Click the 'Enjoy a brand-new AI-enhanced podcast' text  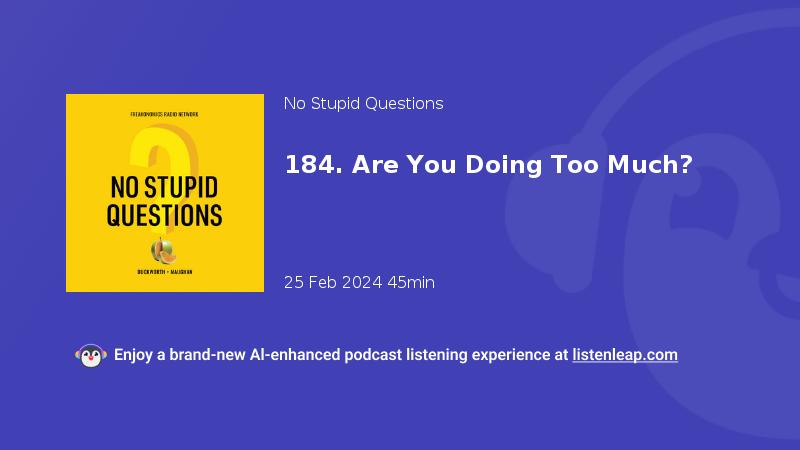click(258, 355)
